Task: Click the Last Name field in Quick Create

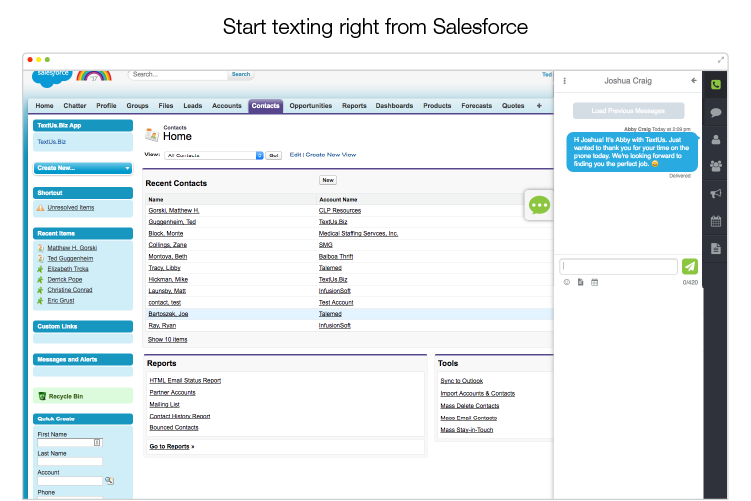Action: [70, 462]
